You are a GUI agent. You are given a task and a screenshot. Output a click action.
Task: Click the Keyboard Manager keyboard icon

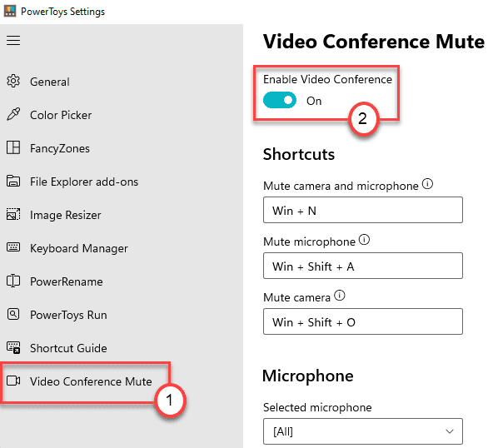coord(13,247)
